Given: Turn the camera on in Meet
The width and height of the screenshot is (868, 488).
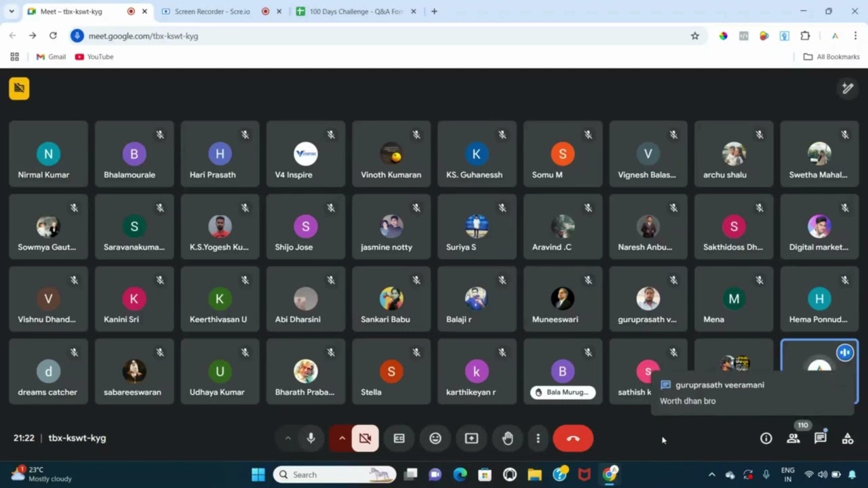Looking at the screenshot, I should pos(365,439).
